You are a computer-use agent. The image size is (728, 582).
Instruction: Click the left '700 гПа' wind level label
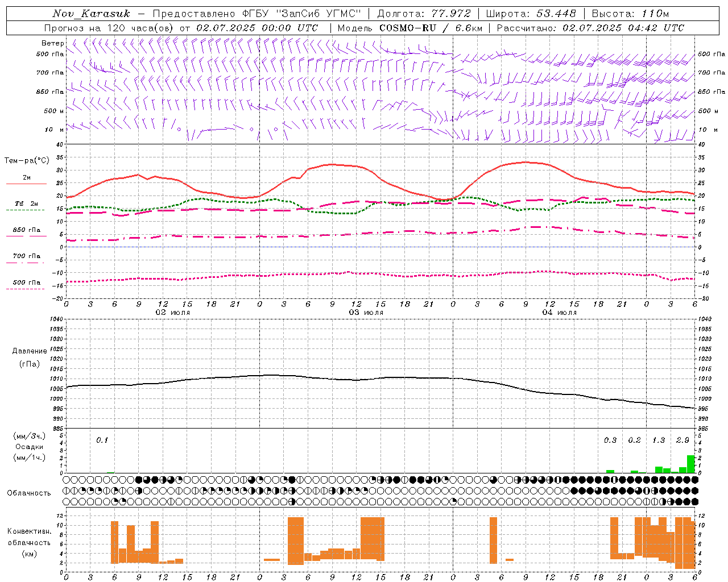click(50, 73)
